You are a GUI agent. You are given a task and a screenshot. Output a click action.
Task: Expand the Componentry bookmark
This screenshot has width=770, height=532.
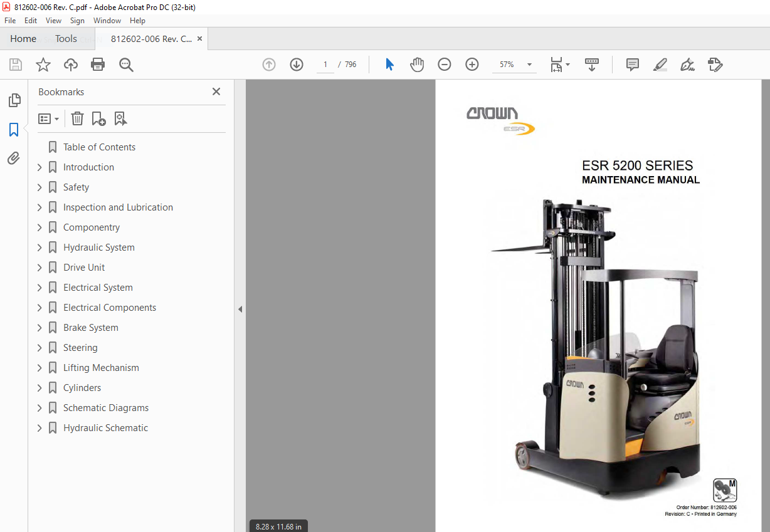[x=40, y=227]
